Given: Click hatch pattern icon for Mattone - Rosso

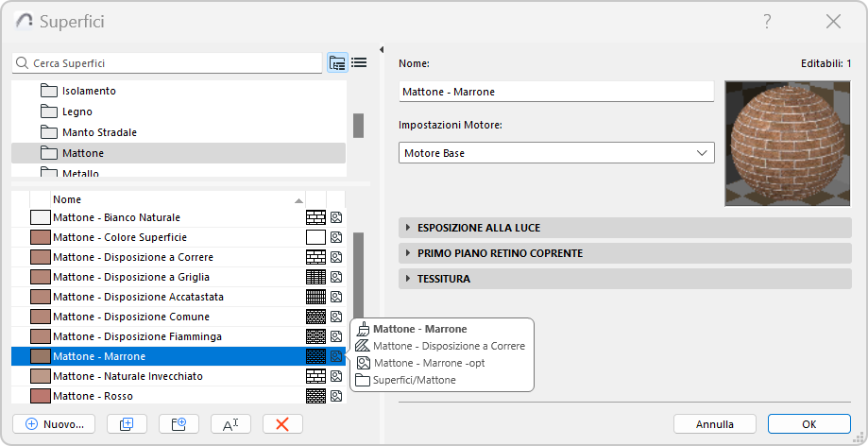Looking at the screenshot, I should [x=315, y=396].
